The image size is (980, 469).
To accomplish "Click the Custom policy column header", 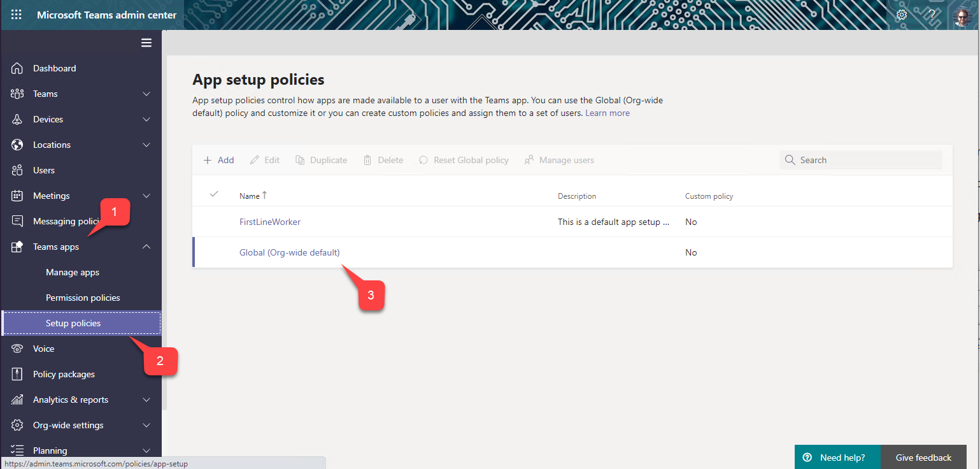I will coord(709,196).
